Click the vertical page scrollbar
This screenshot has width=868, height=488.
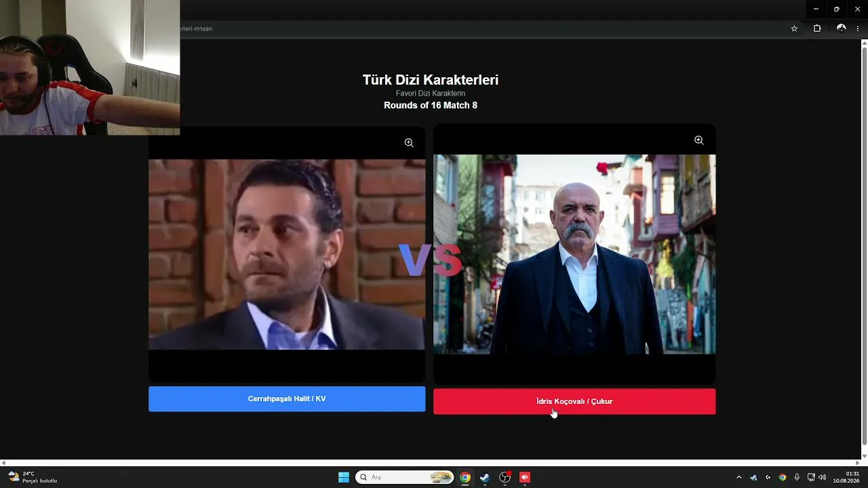(864, 246)
